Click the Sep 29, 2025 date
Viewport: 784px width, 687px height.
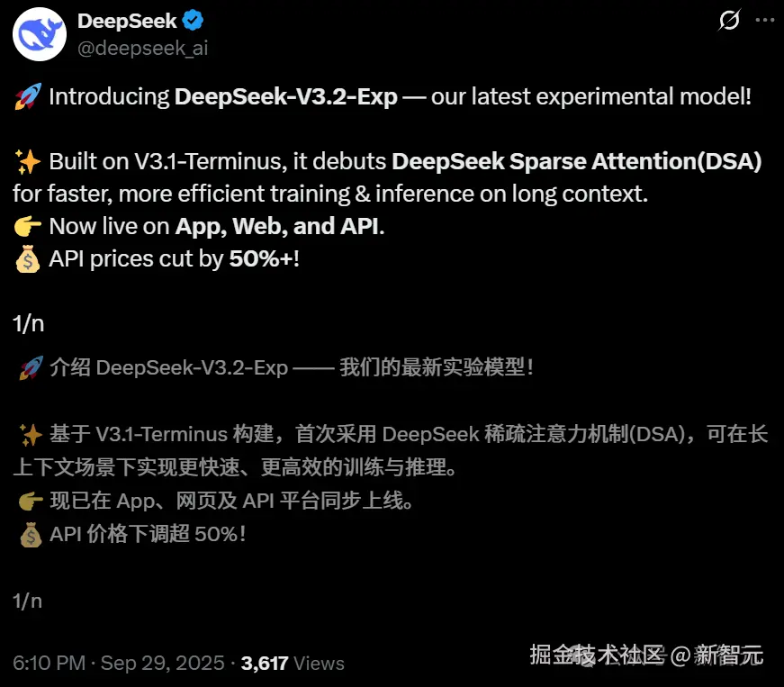pos(163,663)
